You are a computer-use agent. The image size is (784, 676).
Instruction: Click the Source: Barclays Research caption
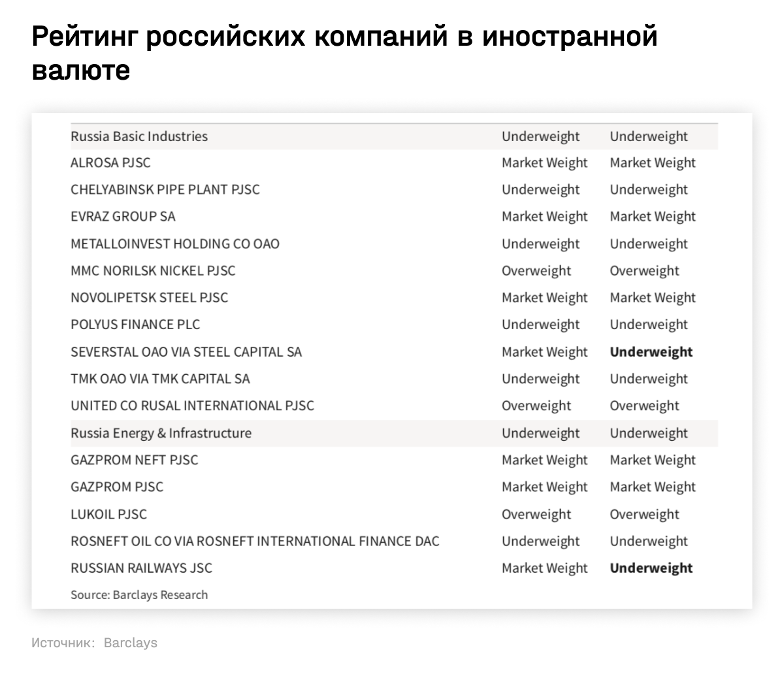point(139,595)
